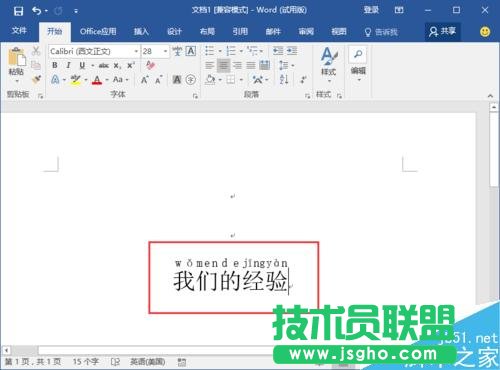Image resolution: width=500 pixels, height=370 pixels.
Task: Align text to the left
Action: (x=210, y=65)
